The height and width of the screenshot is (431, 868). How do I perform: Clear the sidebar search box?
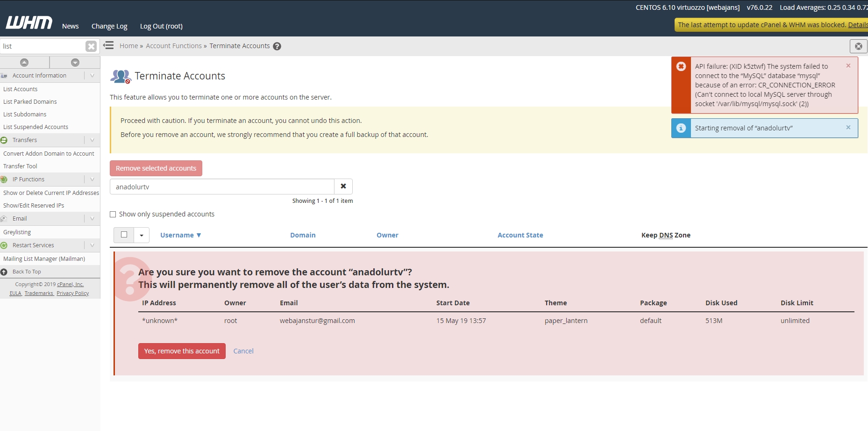point(91,46)
